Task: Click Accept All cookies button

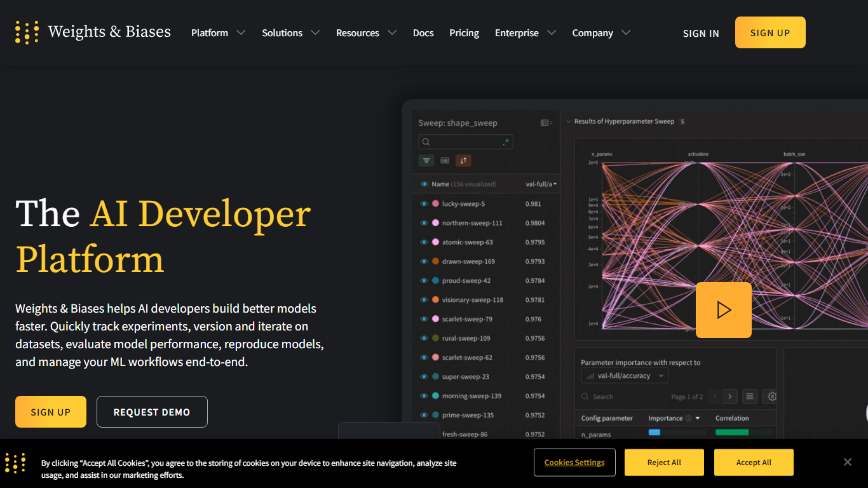Action: 754,463
